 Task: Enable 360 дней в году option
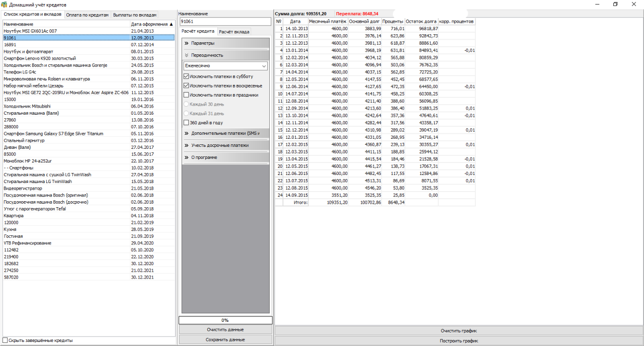(186, 123)
